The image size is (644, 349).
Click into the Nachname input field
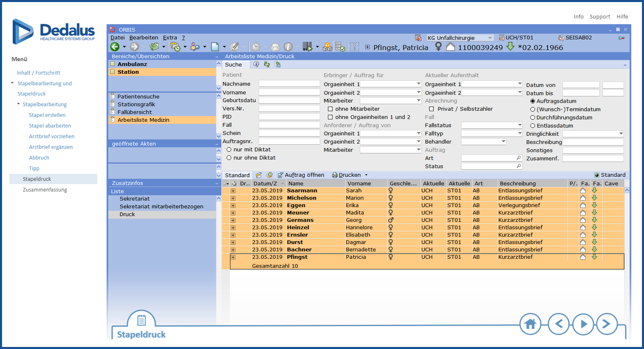pos(289,84)
